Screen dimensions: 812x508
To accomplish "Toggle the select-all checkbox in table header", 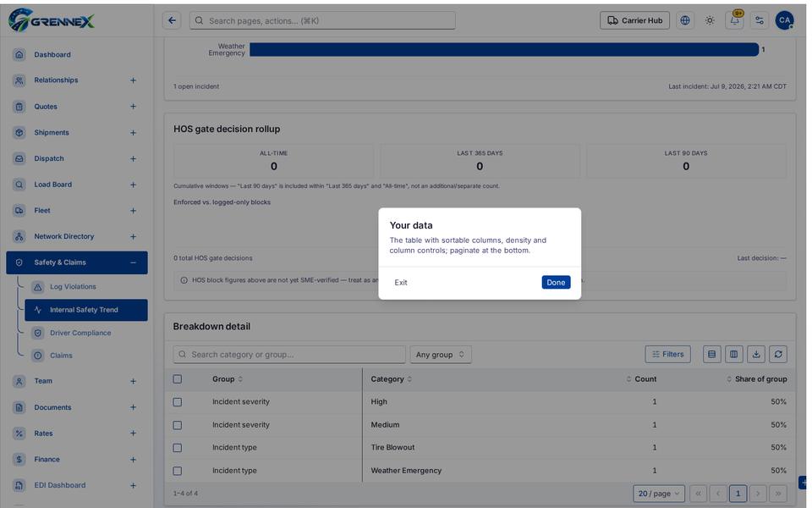I will pos(178,379).
